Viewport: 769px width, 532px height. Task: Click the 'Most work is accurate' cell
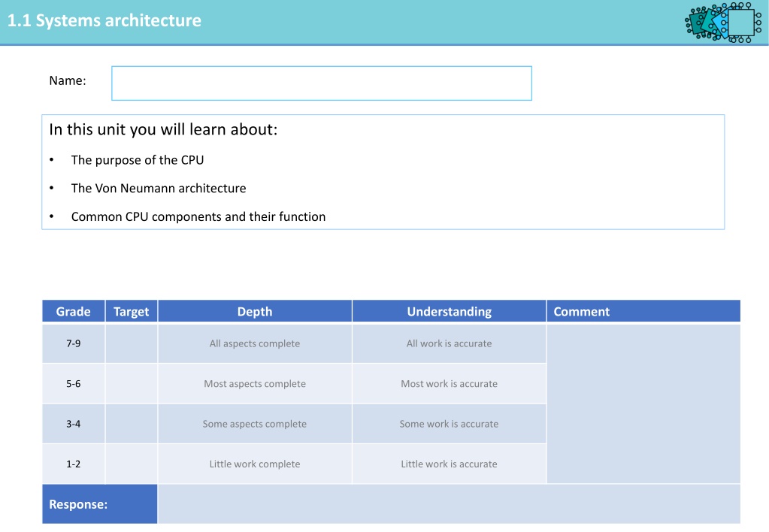(x=449, y=383)
